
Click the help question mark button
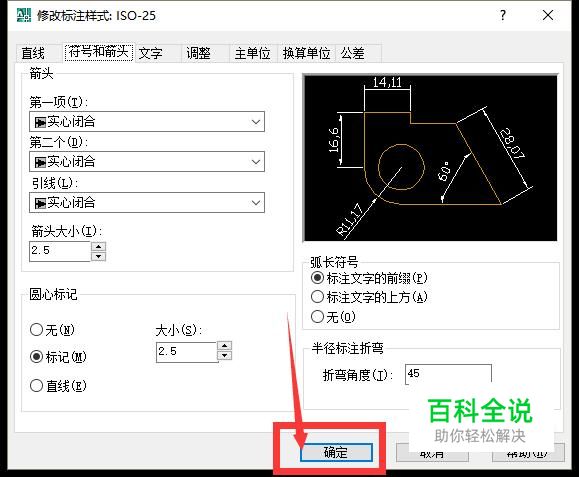tap(503, 16)
